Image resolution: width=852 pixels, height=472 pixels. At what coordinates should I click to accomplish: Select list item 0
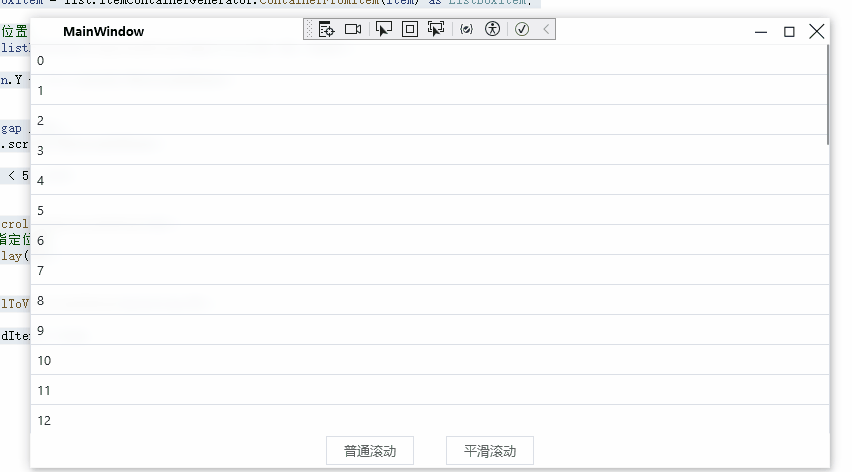[429, 60]
